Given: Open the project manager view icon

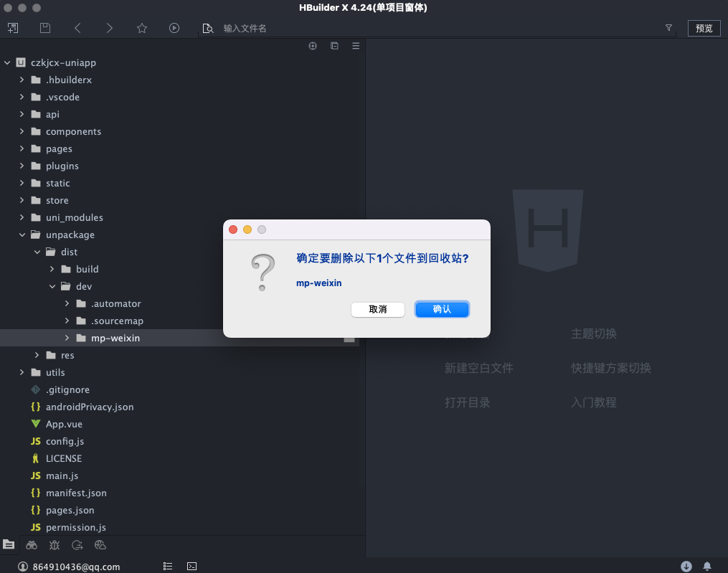Looking at the screenshot, I should tap(9, 545).
